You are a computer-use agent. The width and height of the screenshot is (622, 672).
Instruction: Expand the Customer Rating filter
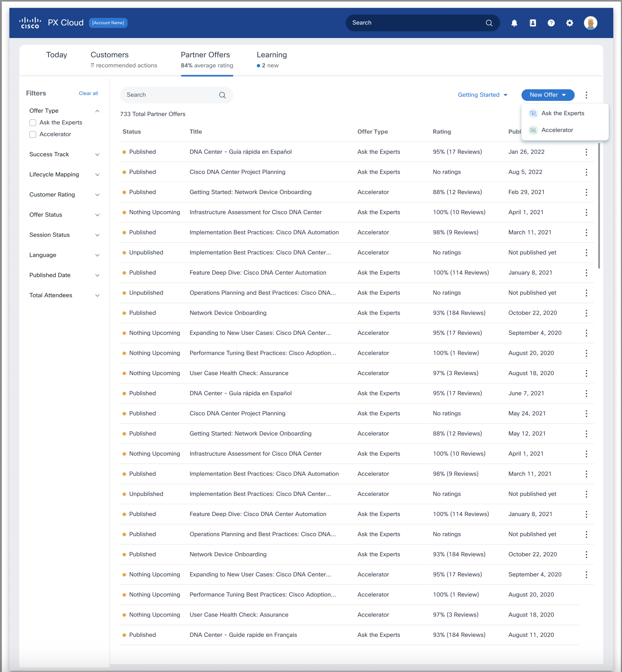click(x=97, y=195)
